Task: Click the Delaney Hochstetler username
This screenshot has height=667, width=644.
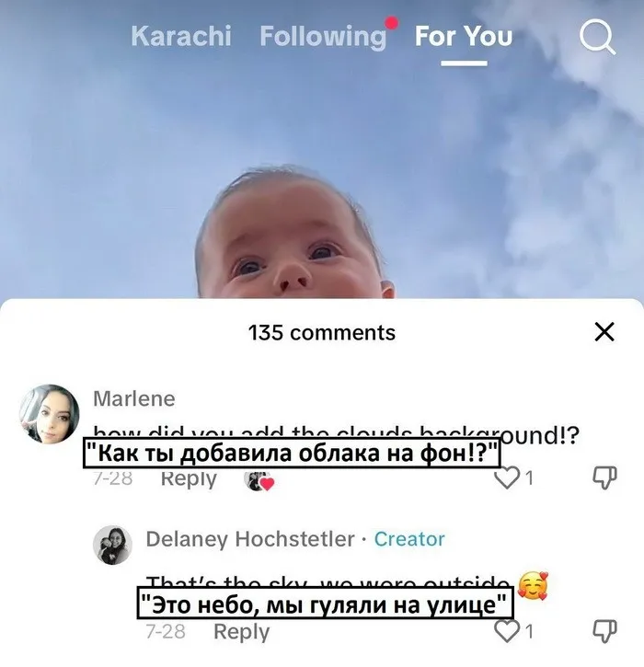Action: (x=249, y=539)
